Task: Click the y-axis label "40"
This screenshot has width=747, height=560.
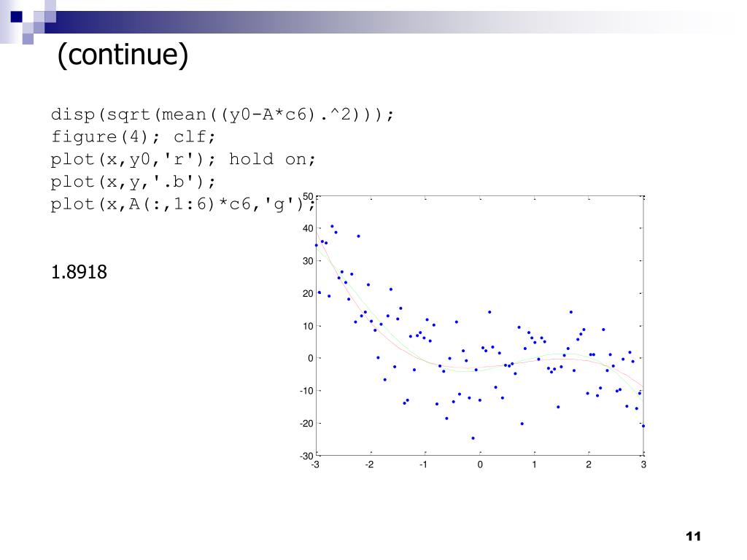Action: (308, 228)
